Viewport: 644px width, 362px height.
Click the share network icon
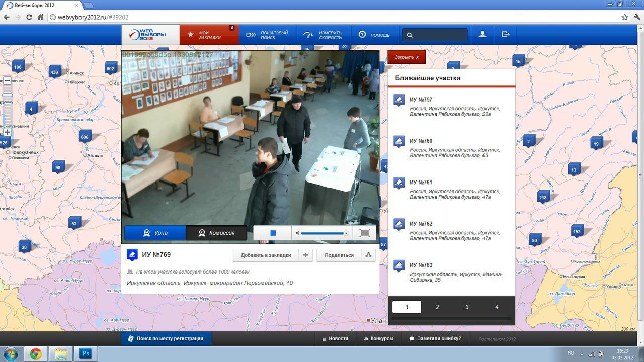click(x=368, y=255)
